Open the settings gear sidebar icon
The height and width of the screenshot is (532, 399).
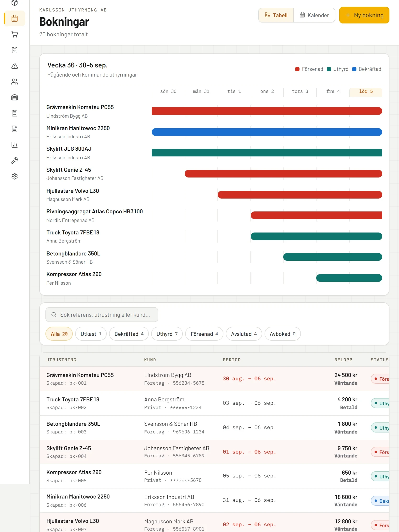click(x=15, y=176)
